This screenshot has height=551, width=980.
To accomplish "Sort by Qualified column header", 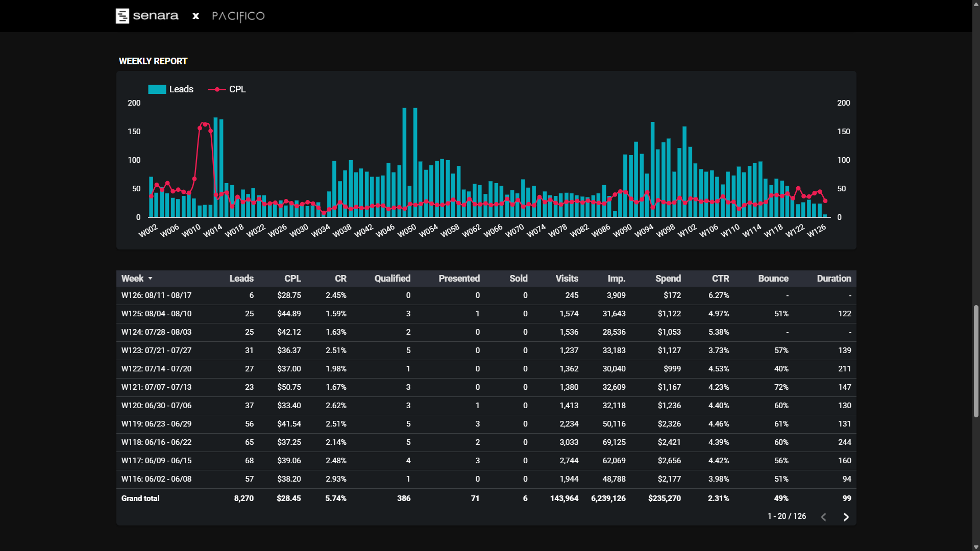I will (392, 279).
